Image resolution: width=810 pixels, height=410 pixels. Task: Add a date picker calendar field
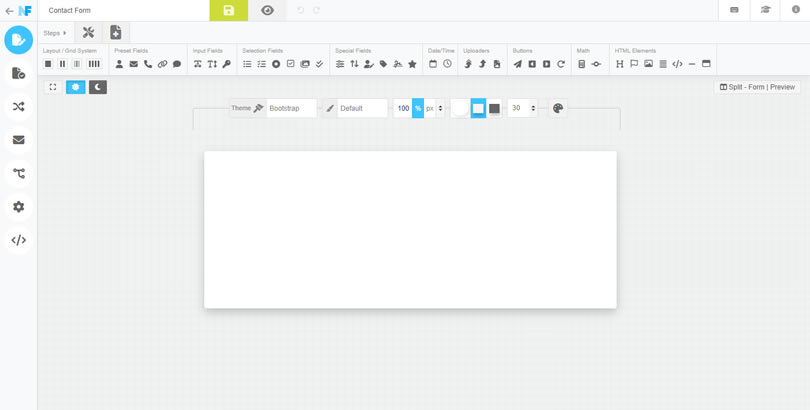point(433,64)
